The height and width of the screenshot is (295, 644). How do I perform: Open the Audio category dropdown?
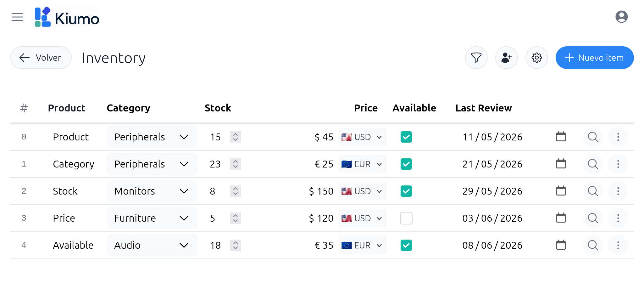point(152,245)
